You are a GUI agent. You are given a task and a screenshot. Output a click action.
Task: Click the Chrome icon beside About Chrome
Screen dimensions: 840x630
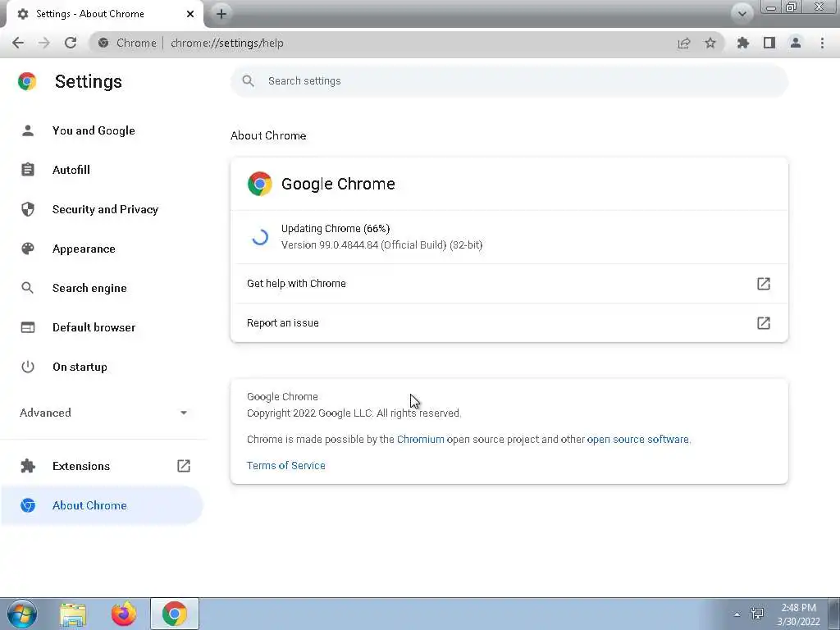28,505
